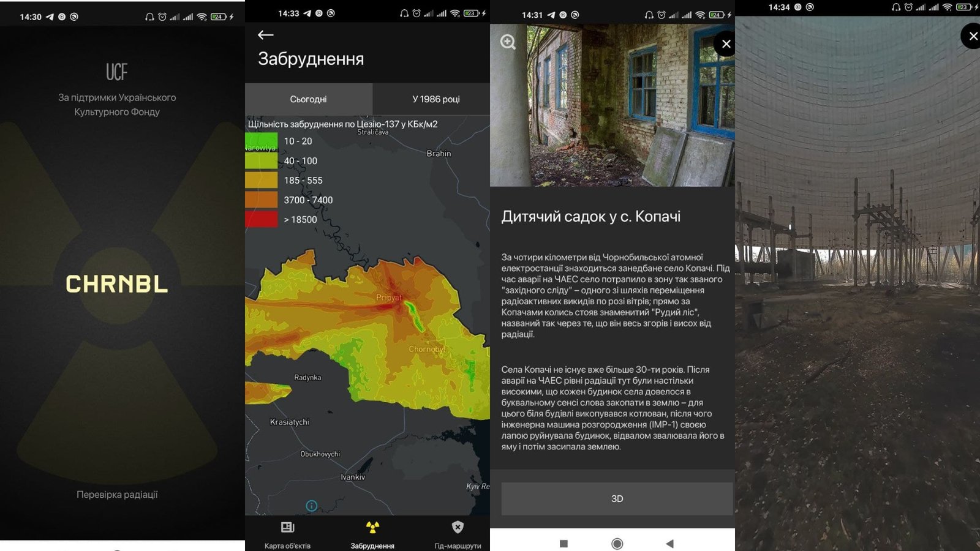Close the 3D cooling tower view
The height and width of the screenshot is (551, 980).
tap(972, 37)
